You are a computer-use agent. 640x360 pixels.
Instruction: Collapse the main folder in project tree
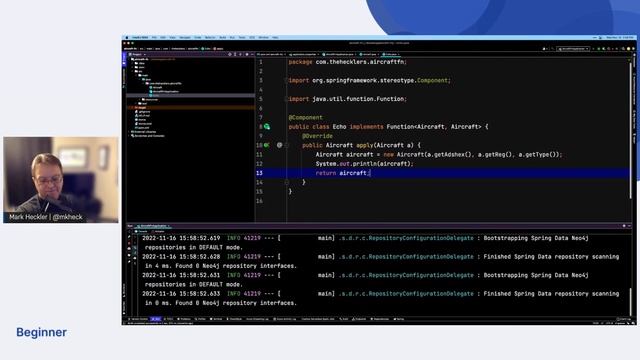click(136, 75)
